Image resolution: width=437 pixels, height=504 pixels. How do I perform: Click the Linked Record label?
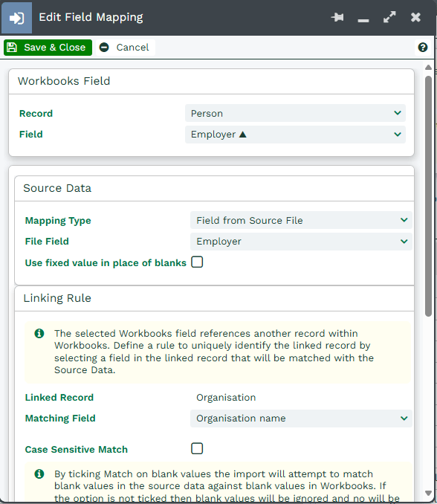(59, 397)
